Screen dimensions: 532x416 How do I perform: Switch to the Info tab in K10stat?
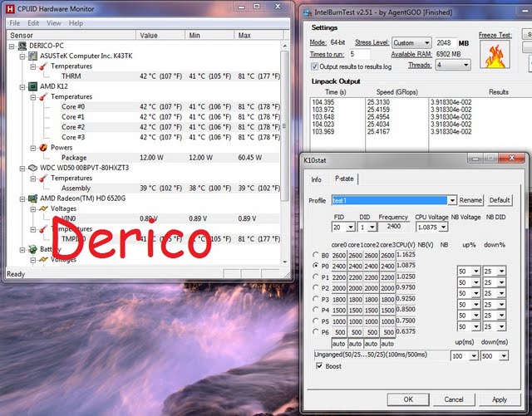pos(316,179)
